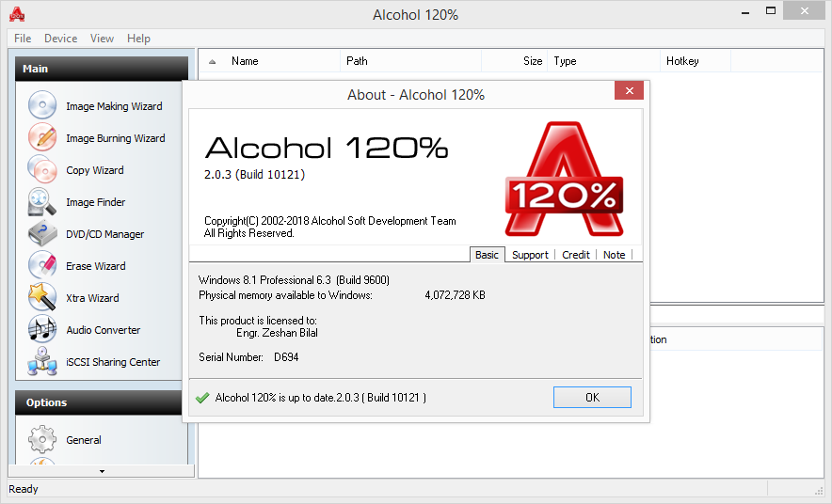Sort by the Name column header
The image size is (832, 504).
coord(282,61)
